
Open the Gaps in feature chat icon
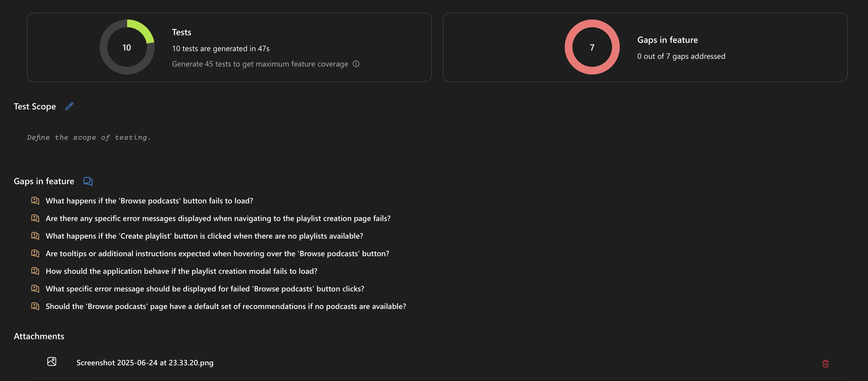coord(88,181)
